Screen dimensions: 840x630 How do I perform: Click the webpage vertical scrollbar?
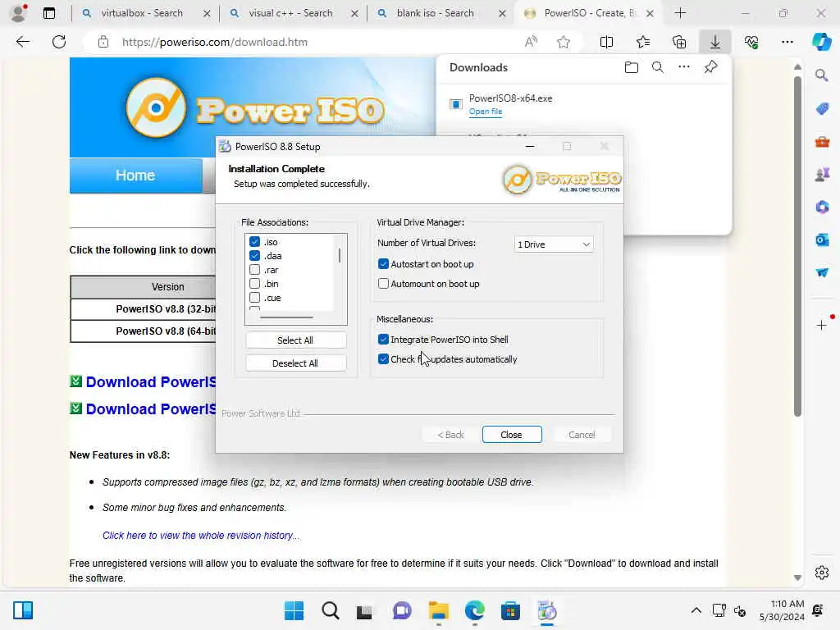[797, 246]
